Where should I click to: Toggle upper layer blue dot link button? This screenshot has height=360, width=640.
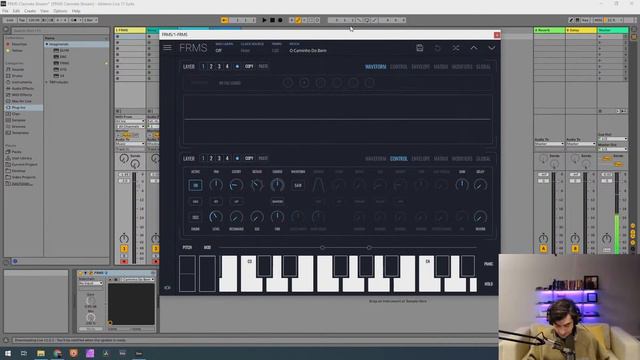(x=237, y=67)
